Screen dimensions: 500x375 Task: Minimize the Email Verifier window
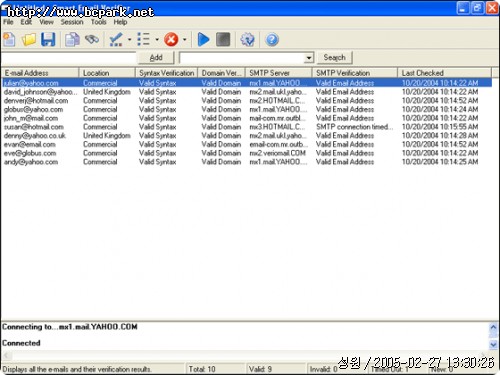[462, 8]
